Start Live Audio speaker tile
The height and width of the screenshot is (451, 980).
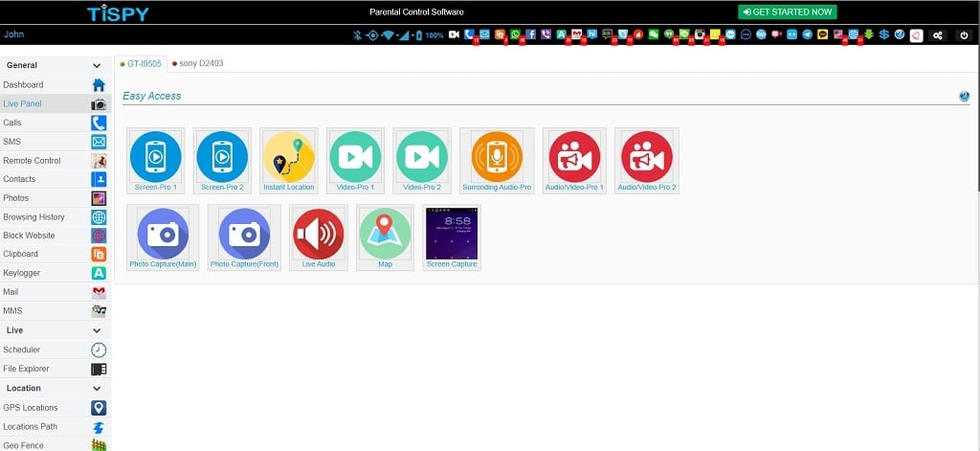pyautogui.click(x=318, y=237)
